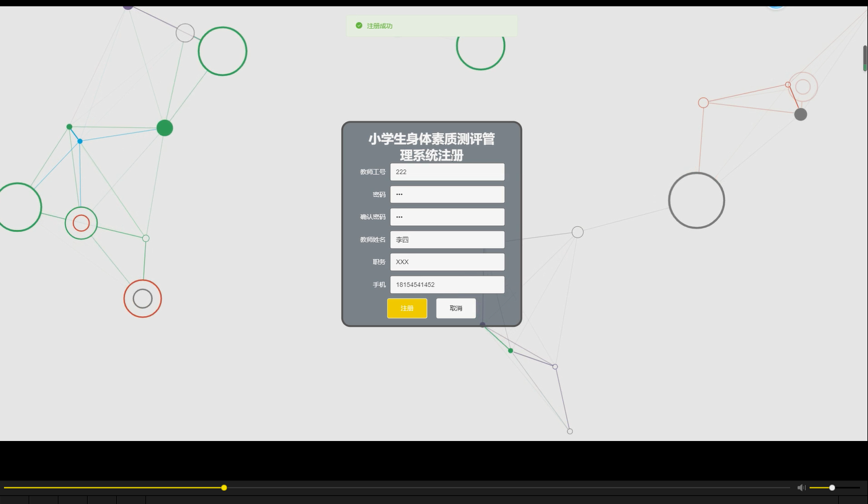Viewport: 868px width, 504px height.
Task: Click the 小学生身体素质测评管理系统注册 title
Action: click(432, 147)
